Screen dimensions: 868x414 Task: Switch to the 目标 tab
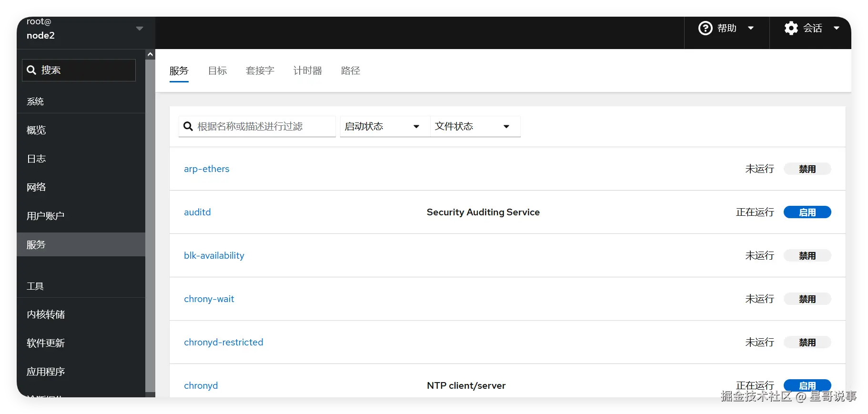[x=217, y=71]
